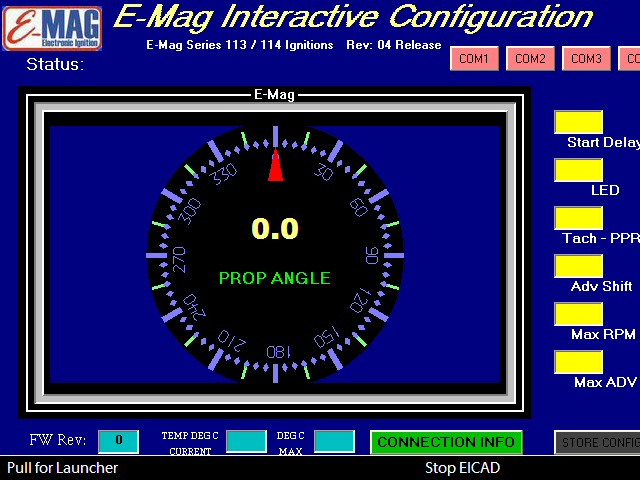This screenshot has height=480, width=640.
Task: Connect using the COM1 port button
Action: tap(474, 59)
